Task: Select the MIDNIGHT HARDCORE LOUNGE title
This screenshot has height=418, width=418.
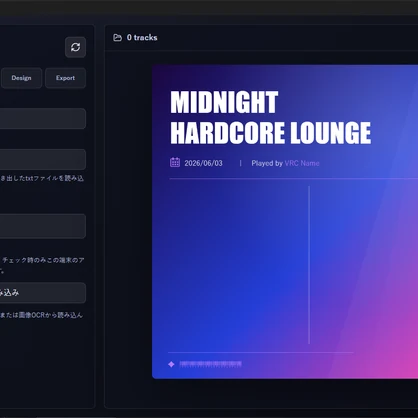Action: (270, 118)
